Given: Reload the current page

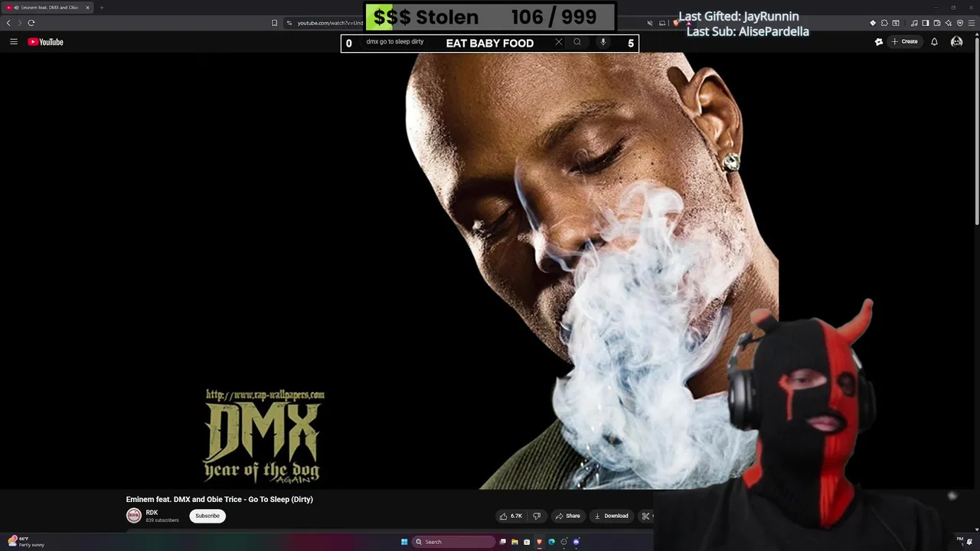Looking at the screenshot, I should coord(31,23).
